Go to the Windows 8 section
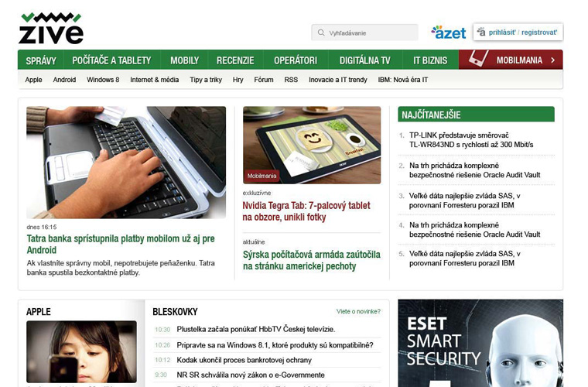Viewport: 588px width, 387px height. (103, 80)
